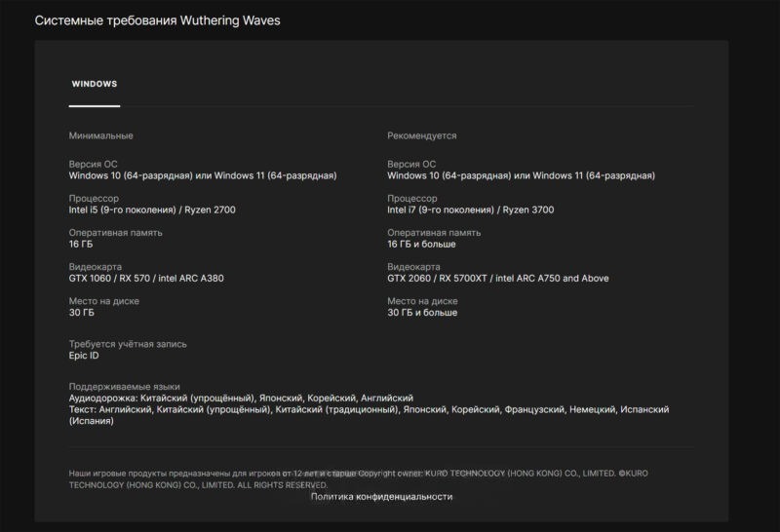Select the WINDOWS tab
The height and width of the screenshot is (532, 780).
click(x=95, y=85)
